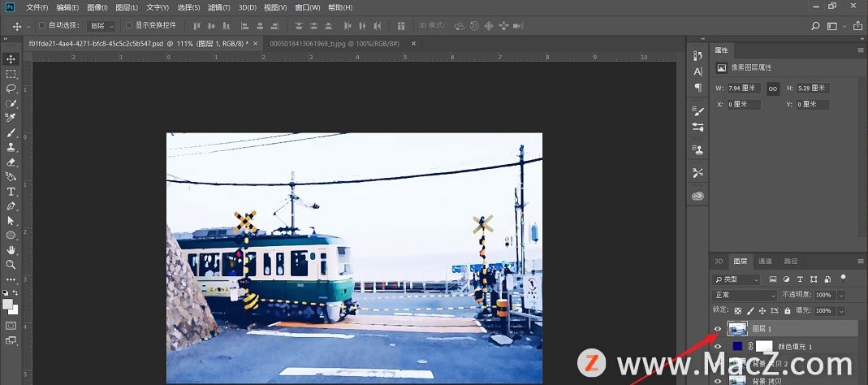
Task: Select the Horizontal Type tool
Action: (x=11, y=192)
